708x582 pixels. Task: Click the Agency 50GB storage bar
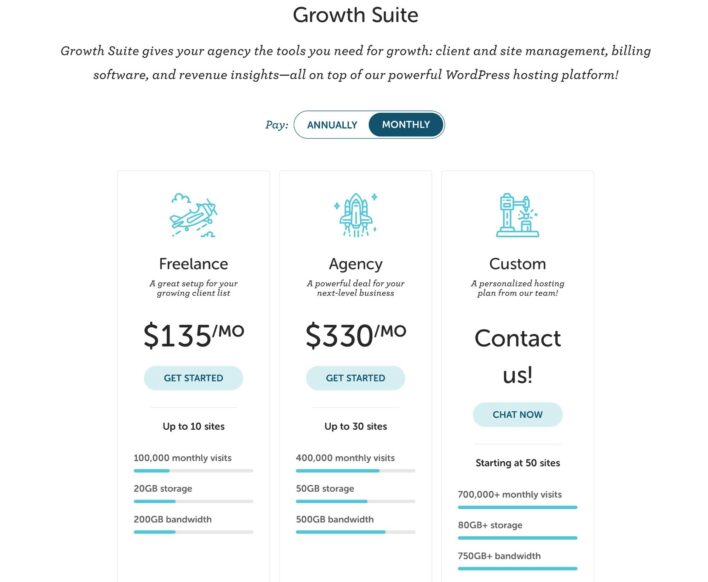pos(355,501)
